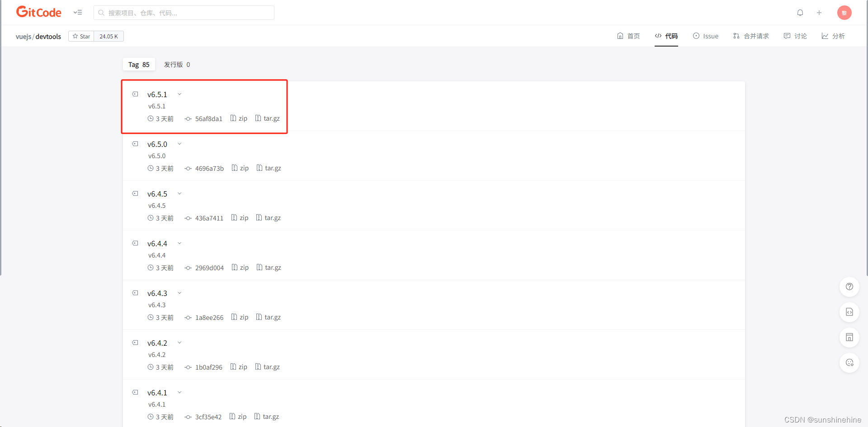Download v6.4.3 tar.gz archive
The image size is (868, 427).
[269, 317]
